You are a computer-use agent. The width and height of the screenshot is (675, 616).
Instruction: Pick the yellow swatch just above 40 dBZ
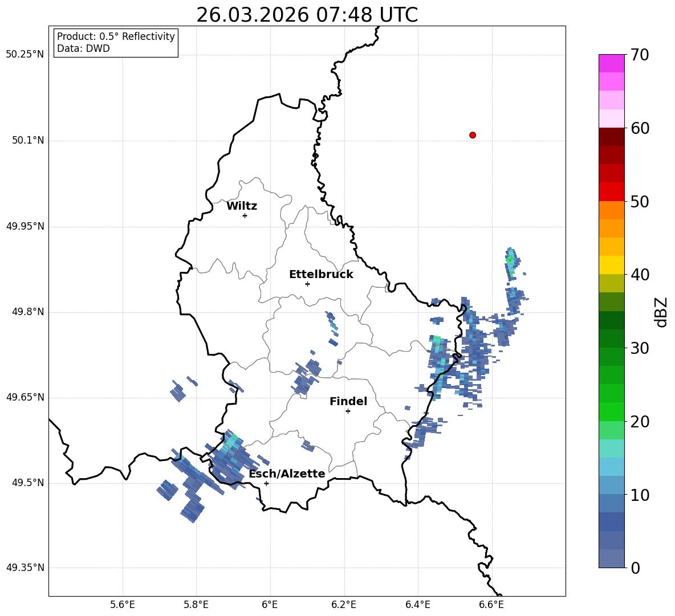click(611, 265)
